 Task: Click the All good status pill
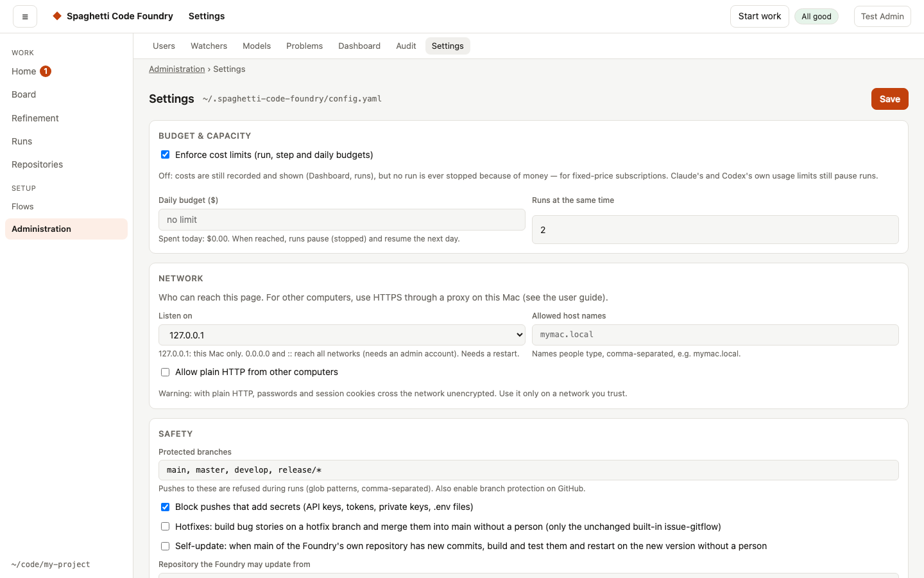(816, 17)
